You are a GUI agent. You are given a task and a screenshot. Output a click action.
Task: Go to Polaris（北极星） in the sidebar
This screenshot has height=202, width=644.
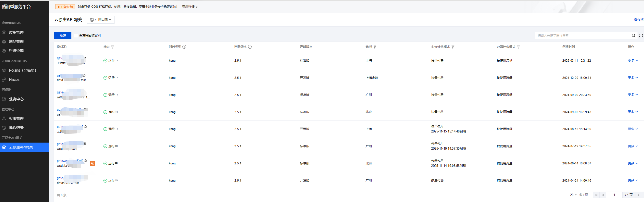coord(22,70)
